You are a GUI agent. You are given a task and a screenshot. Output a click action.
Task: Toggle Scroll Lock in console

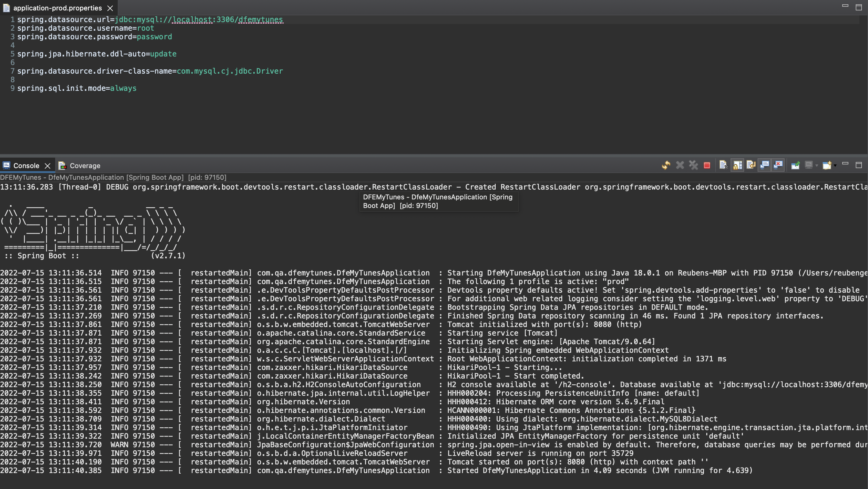tap(737, 165)
